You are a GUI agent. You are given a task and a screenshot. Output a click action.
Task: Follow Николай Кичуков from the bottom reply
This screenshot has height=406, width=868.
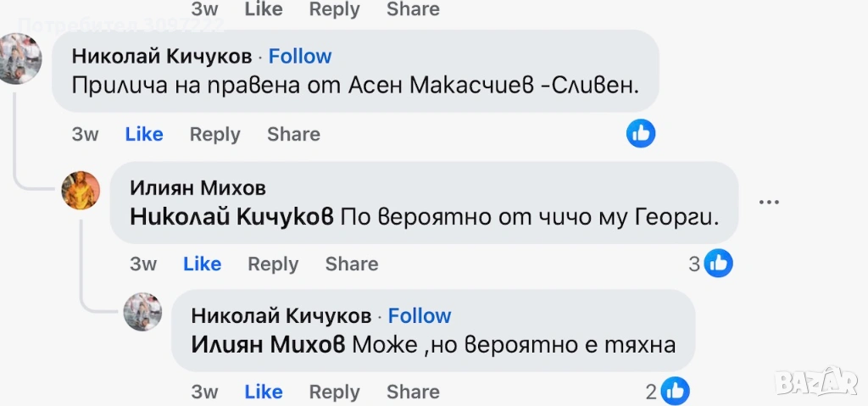(420, 316)
